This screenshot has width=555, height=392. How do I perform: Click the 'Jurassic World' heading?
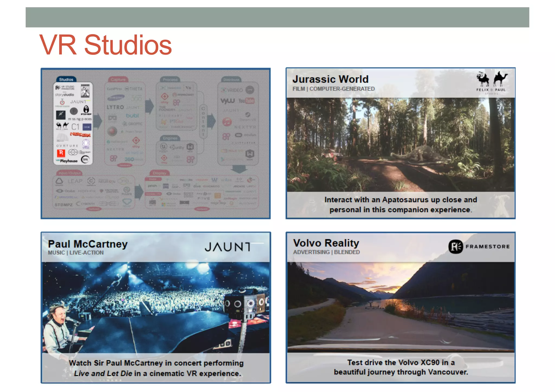click(x=331, y=79)
